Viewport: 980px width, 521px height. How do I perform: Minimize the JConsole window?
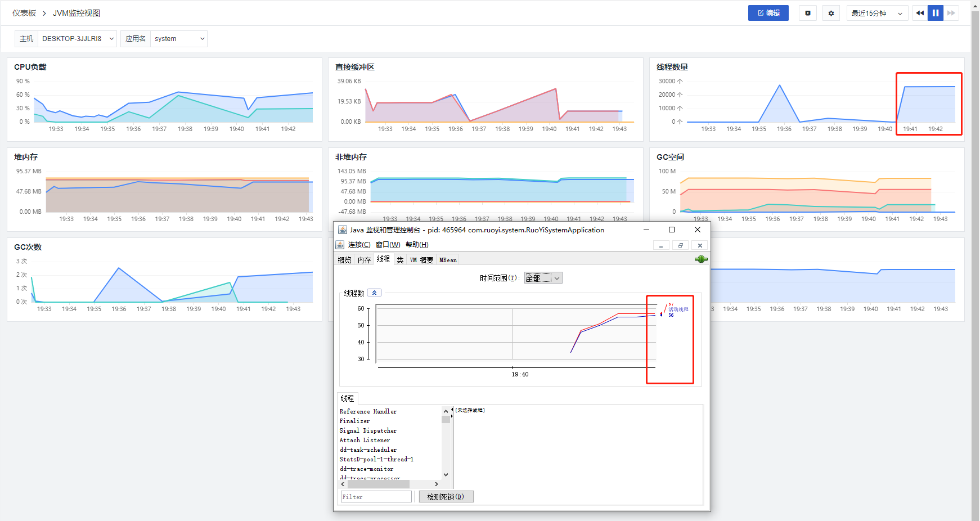coord(646,230)
